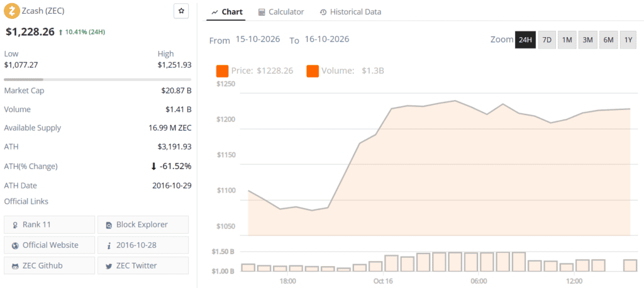
Task: Open the Rank 11 link
Action: tap(49, 224)
